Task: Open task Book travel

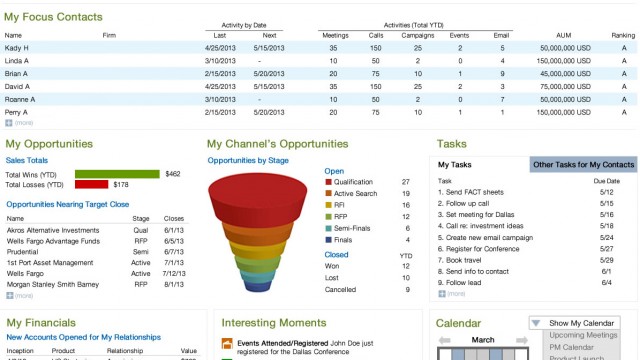Action: click(x=459, y=260)
